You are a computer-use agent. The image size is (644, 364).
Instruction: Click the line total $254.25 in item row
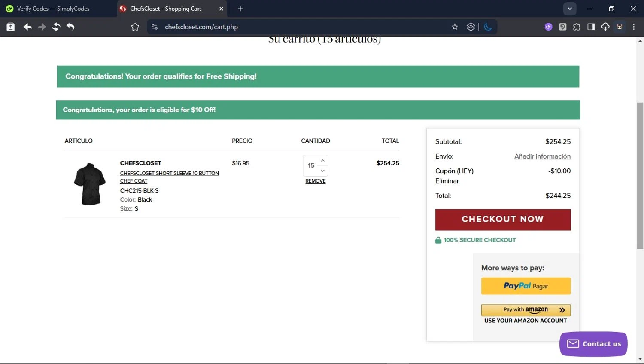tap(388, 163)
